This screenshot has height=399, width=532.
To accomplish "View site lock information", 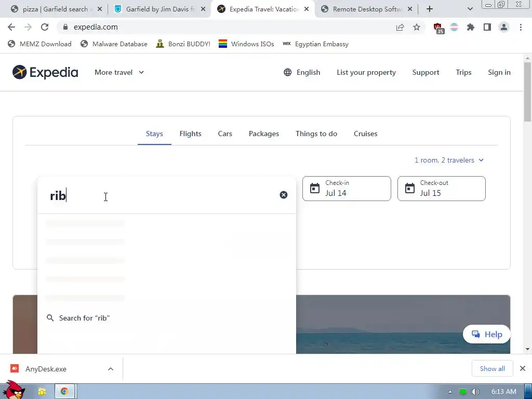I will [x=65, y=27].
